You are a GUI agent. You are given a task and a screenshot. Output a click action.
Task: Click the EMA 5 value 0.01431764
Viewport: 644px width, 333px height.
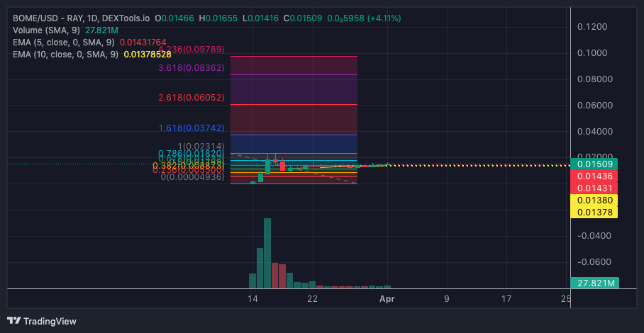[143, 43]
